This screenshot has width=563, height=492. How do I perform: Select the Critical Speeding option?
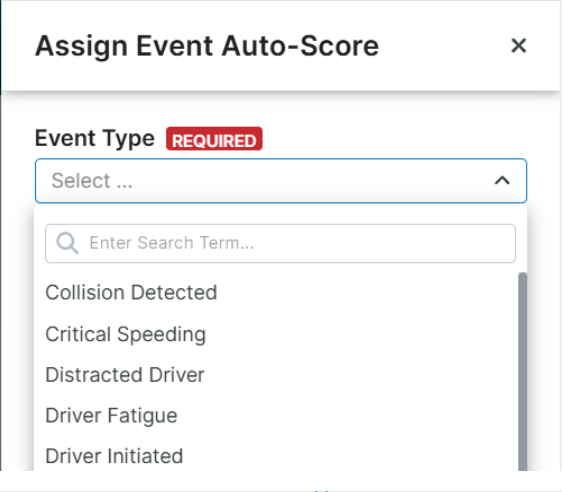pos(126,334)
